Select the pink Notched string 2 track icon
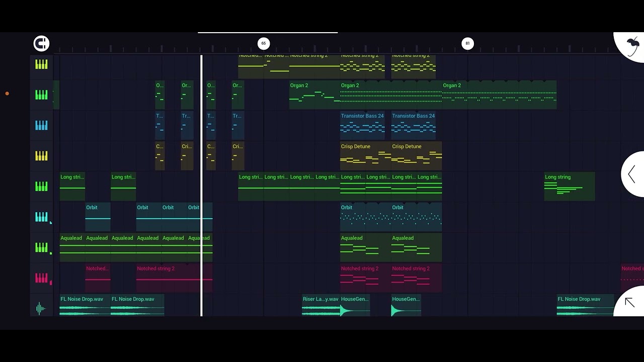Screen dimensions: 644x362 pyautogui.click(x=41, y=278)
